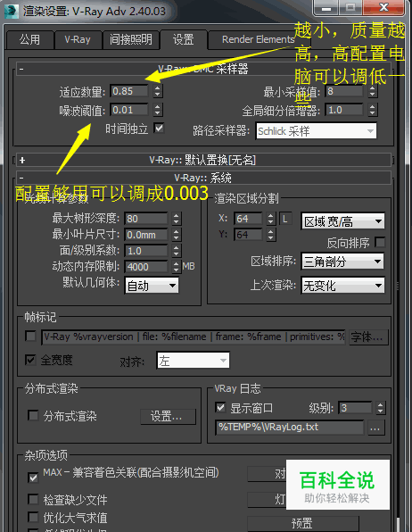Adjust the 全局细分倍增器 spinner

point(373,110)
